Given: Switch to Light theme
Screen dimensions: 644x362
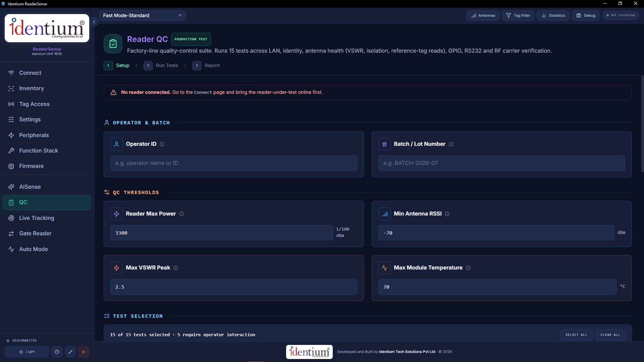Looking at the screenshot, I should tap(27, 352).
